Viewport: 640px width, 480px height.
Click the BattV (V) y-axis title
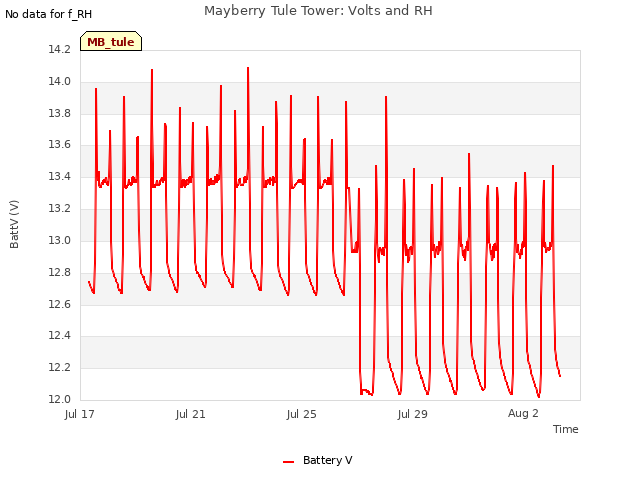pyautogui.click(x=14, y=224)
